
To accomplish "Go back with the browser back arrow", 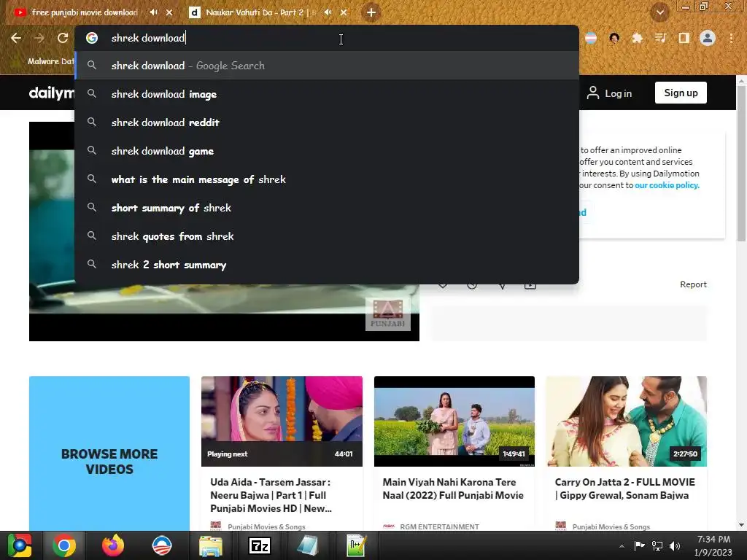I will [16, 38].
